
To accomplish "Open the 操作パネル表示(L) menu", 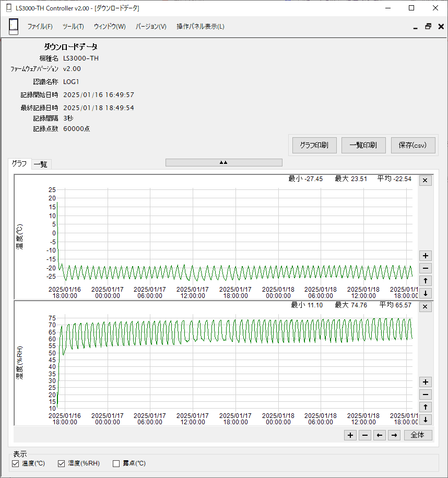I will click(201, 27).
